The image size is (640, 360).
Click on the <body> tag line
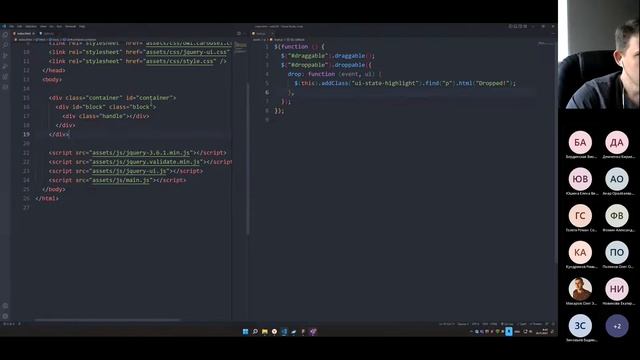tap(52, 80)
